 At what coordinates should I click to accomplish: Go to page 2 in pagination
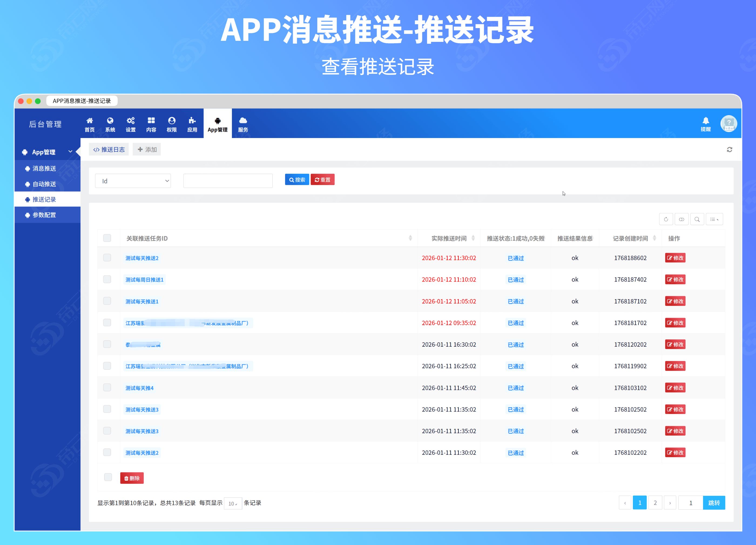[655, 503]
